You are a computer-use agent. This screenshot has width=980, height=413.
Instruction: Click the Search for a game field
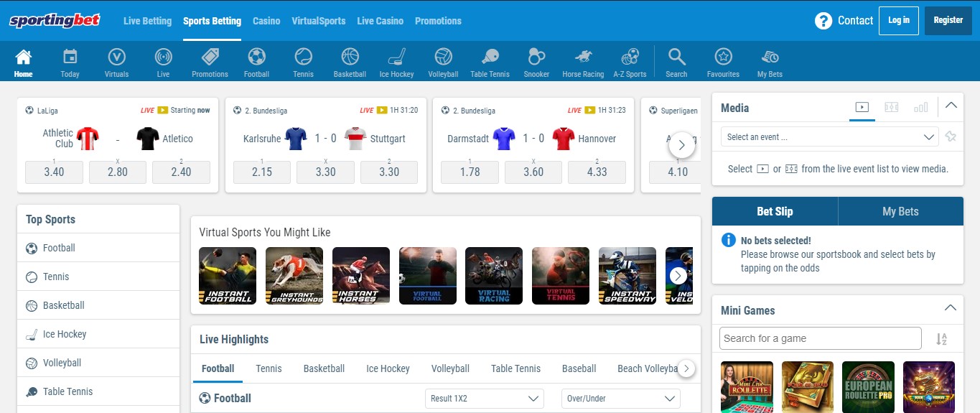pyautogui.click(x=820, y=338)
